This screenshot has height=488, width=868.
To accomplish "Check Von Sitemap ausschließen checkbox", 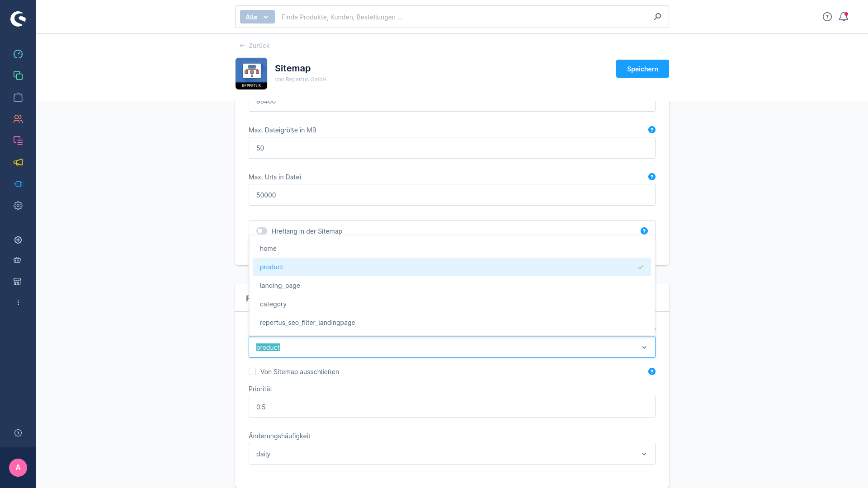I will coord(252,371).
